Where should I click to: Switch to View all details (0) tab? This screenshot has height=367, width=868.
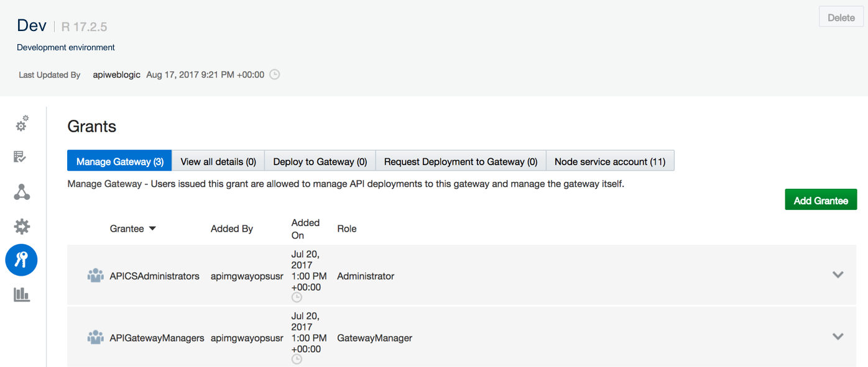pyautogui.click(x=218, y=161)
